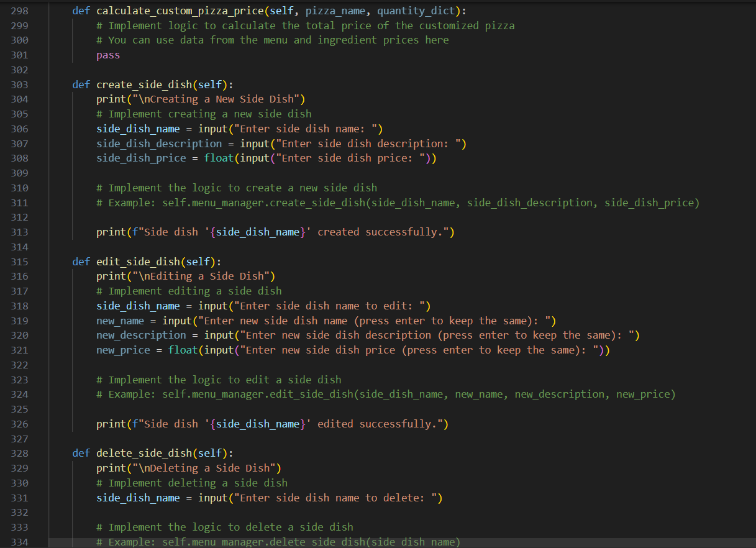
Task: Click line number 313 in the gutter
Action: tap(20, 232)
